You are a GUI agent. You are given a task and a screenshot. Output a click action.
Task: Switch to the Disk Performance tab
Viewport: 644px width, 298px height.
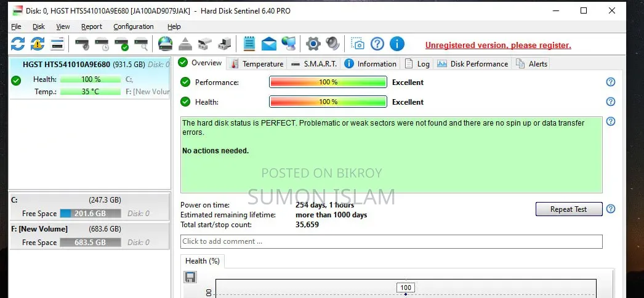[473, 64]
